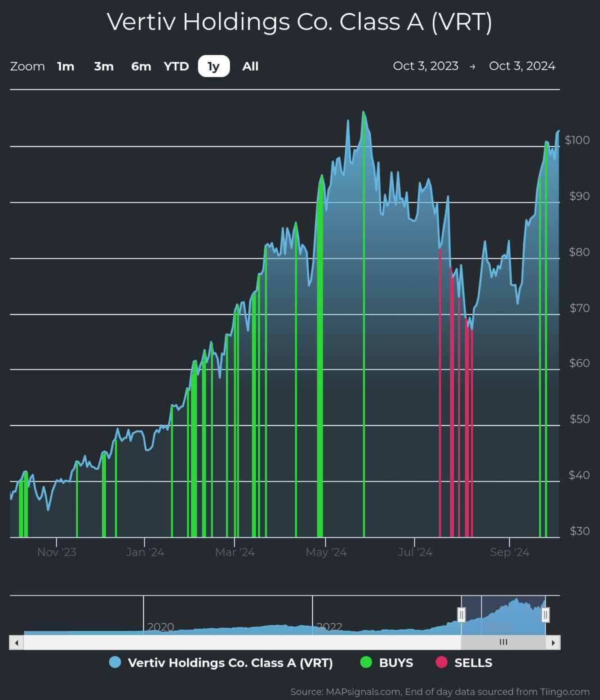
Task: Click the scrollbar right arrow
Action: pos(553,643)
